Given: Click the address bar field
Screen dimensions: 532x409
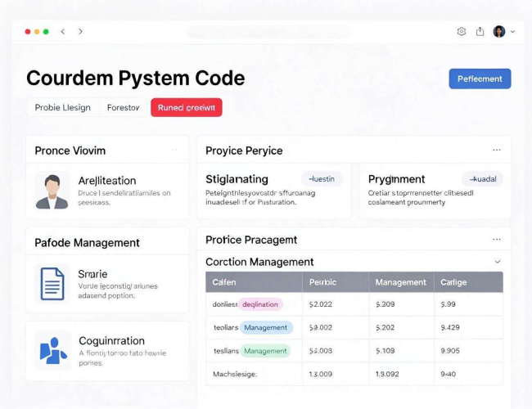Looking at the screenshot, I should pos(268,32).
